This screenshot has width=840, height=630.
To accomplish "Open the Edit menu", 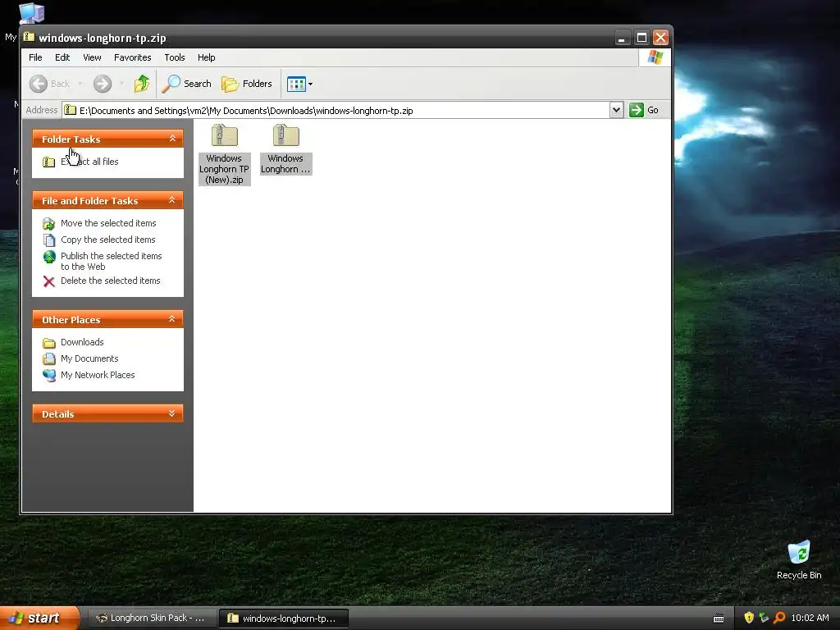I will pos(62,57).
